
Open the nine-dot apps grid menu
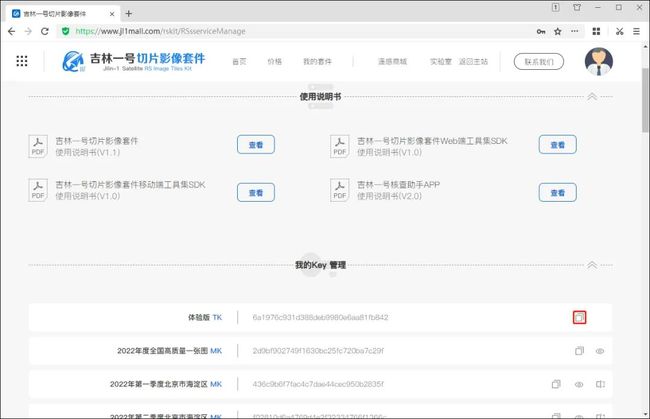[x=22, y=61]
